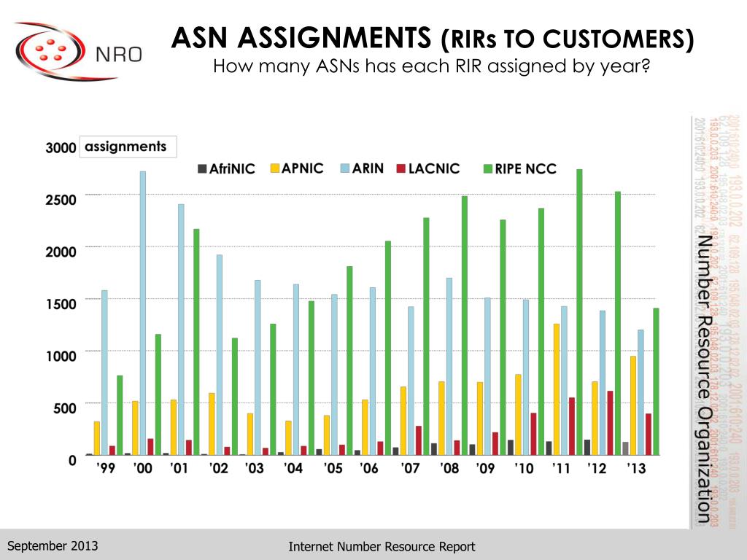Click the '99 year axis label
The width and height of the screenshot is (747, 560).
coord(106,468)
